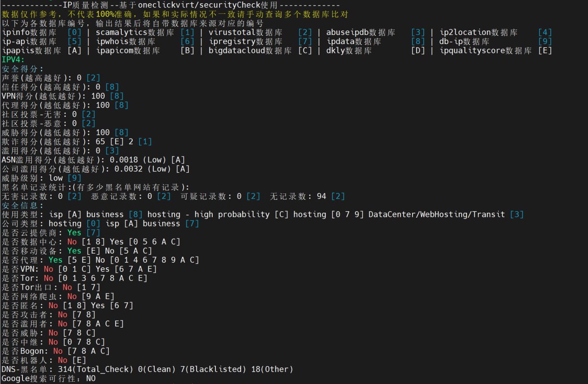The height and width of the screenshot is (384, 588).
Task: Click the red No on the 是否Tor出口 line
Action: [x=67, y=287]
